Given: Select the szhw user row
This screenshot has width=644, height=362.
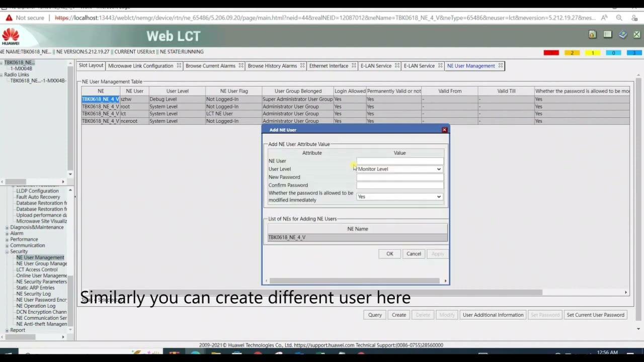Looking at the screenshot, I should click(355, 99).
